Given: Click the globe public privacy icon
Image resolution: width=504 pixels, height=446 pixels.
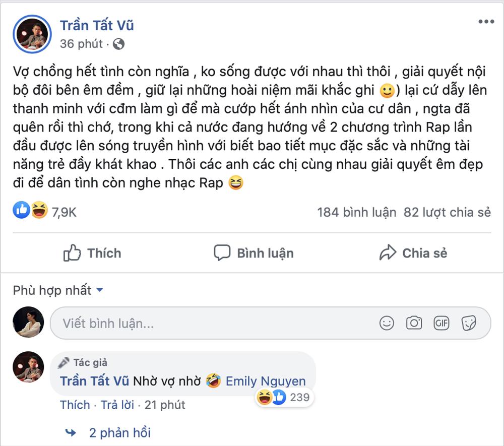Looking at the screenshot, I should point(119,44).
